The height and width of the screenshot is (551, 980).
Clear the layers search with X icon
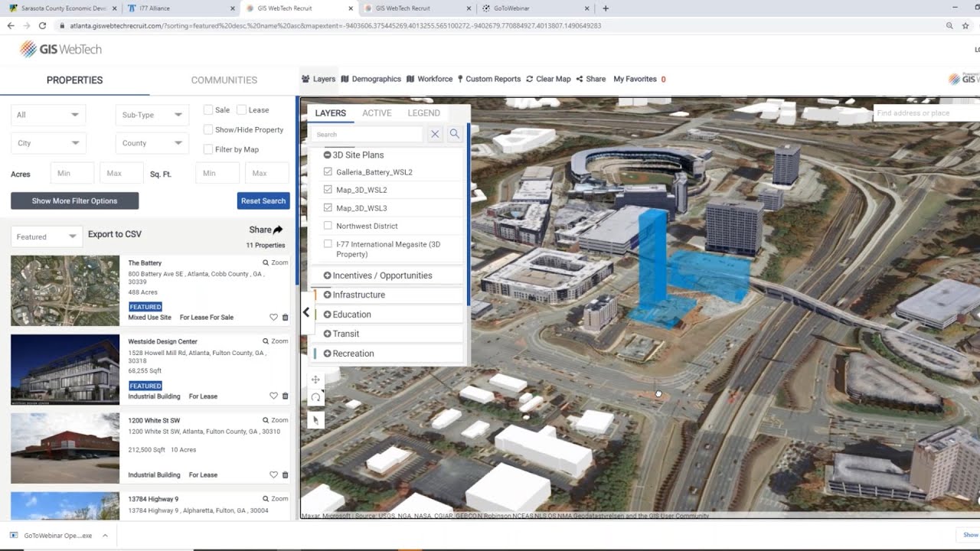[x=435, y=134]
